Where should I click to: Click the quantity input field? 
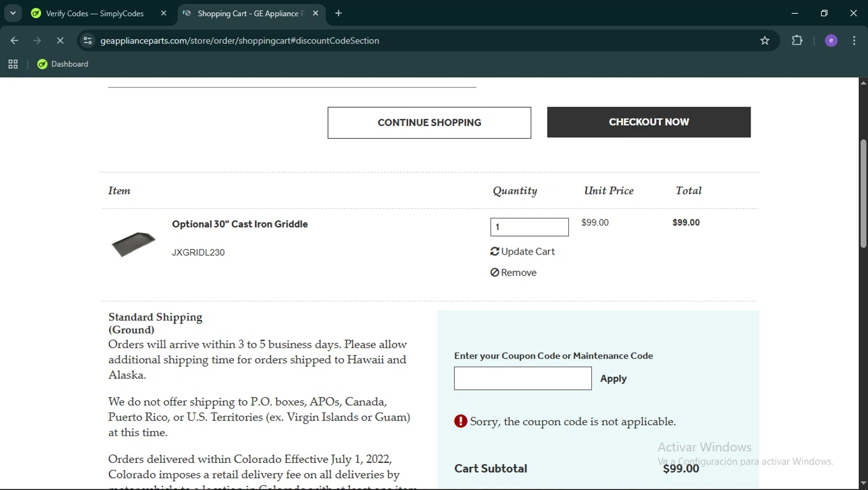[x=529, y=227]
